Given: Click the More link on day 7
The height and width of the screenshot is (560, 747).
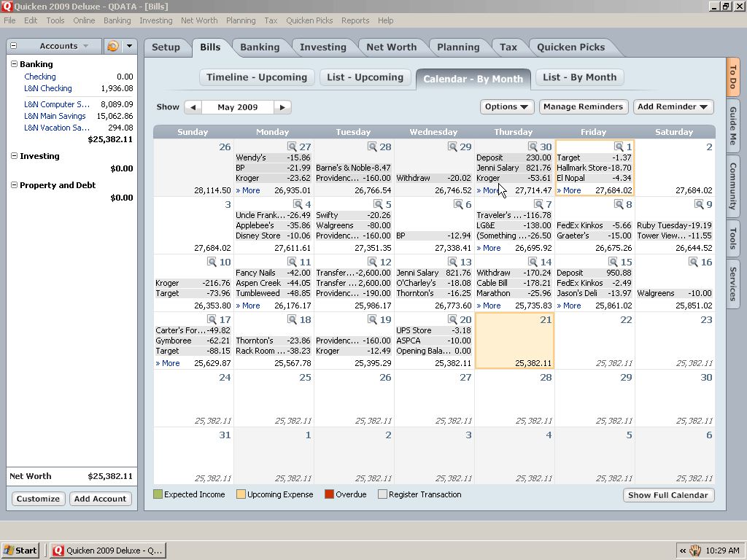Looking at the screenshot, I should coord(489,248).
